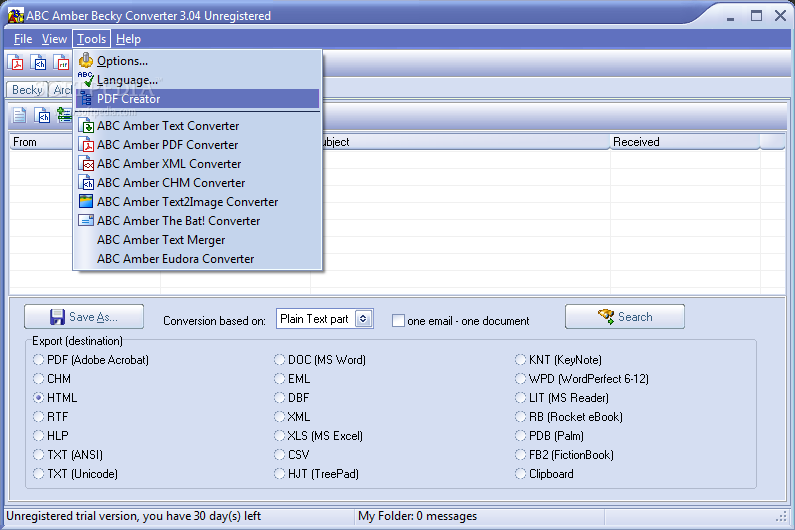Select ABC Amber Eudora Converter menu item

198,259
